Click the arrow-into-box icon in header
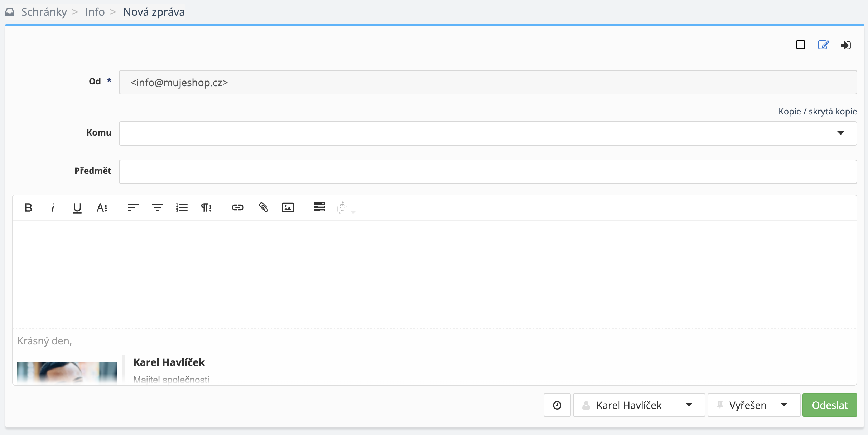Image resolution: width=868 pixels, height=435 pixels. pyautogui.click(x=846, y=45)
